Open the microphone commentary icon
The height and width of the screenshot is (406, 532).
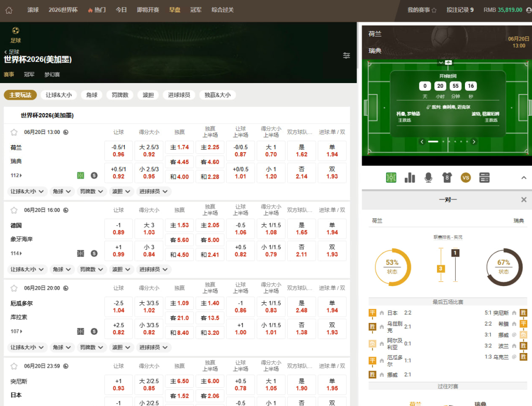[429, 178]
